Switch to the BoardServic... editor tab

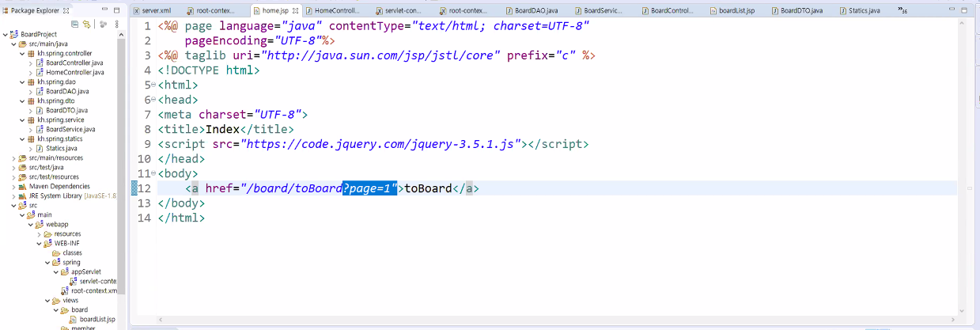(601, 10)
